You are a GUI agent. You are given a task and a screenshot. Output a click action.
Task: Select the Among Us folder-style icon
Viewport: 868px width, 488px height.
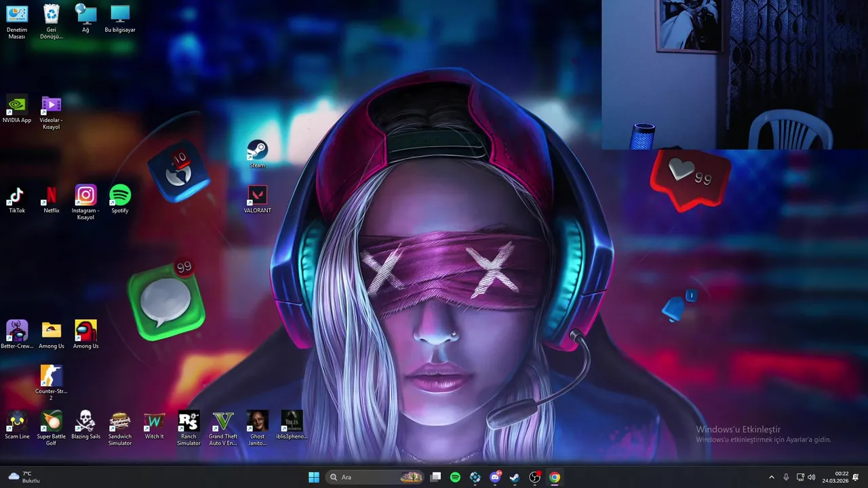tap(52, 335)
